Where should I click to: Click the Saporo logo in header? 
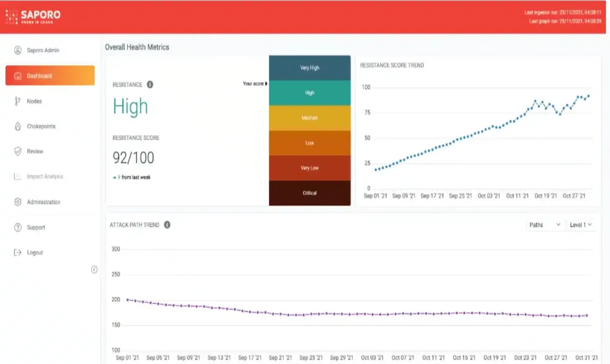[x=33, y=17]
